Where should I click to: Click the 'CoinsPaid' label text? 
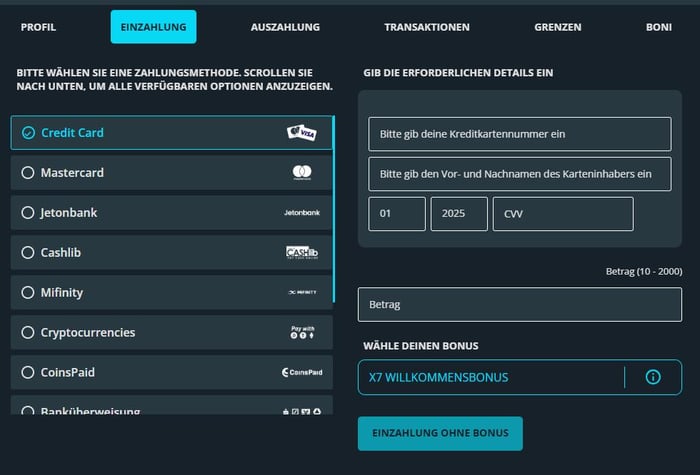68,372
